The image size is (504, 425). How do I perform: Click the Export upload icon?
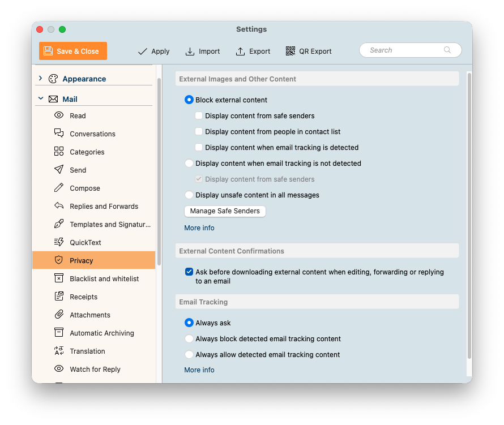pyautogui.click(x=240, y=51)
